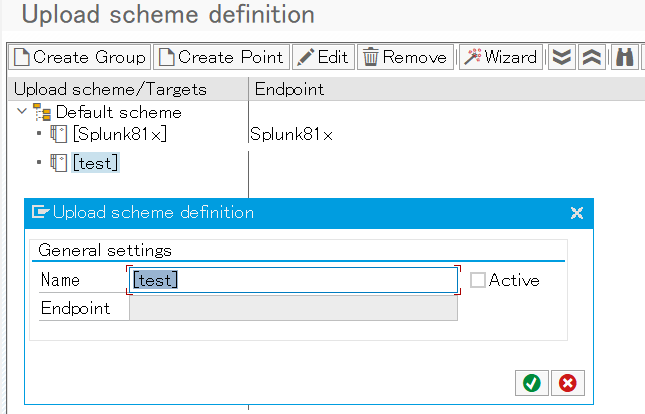Image resolution: width=645 pixels, height=414 pixels.
Task: Launch the Wizard wand tool
Action: (500, 57)
